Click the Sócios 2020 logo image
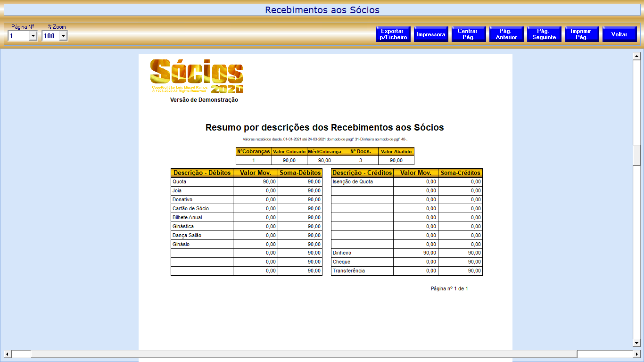Image resolution: width=644 pixels, height=362 pixels. pos(197,76)
